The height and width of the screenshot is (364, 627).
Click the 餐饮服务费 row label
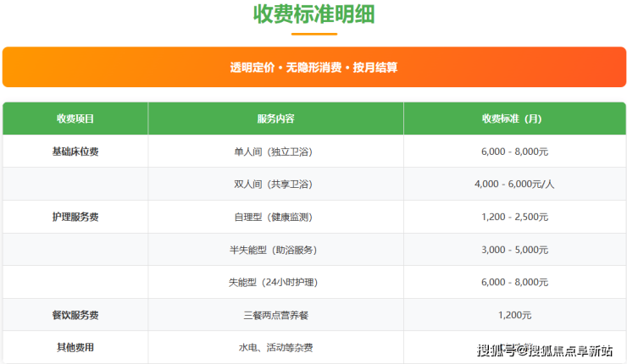[75, 315]
